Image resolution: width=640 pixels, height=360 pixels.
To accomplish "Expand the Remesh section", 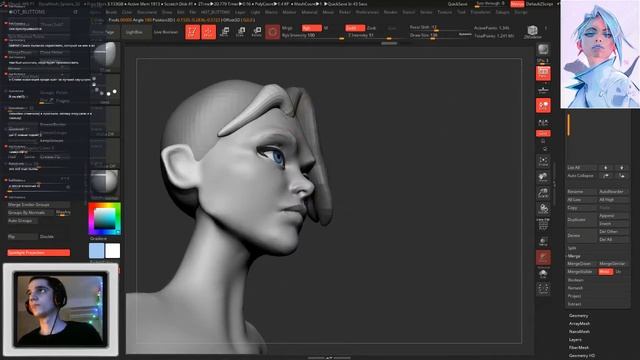I will coord(575,288).
